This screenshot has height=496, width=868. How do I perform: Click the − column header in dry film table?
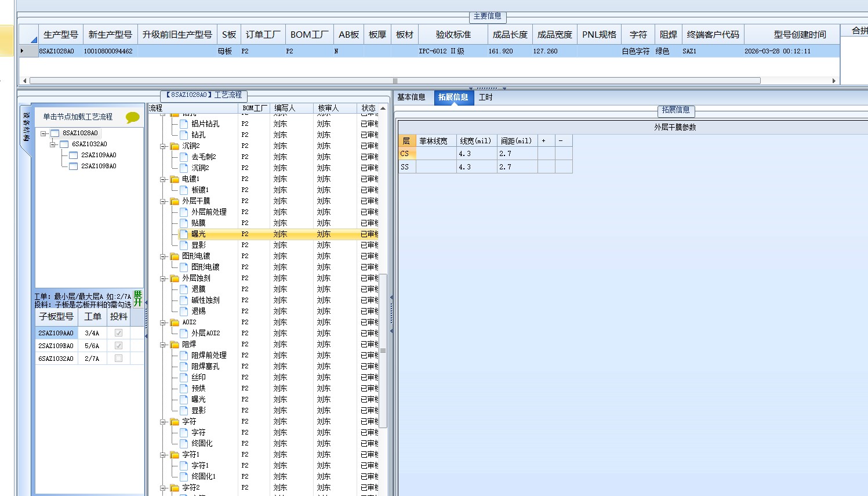point(564,141)
